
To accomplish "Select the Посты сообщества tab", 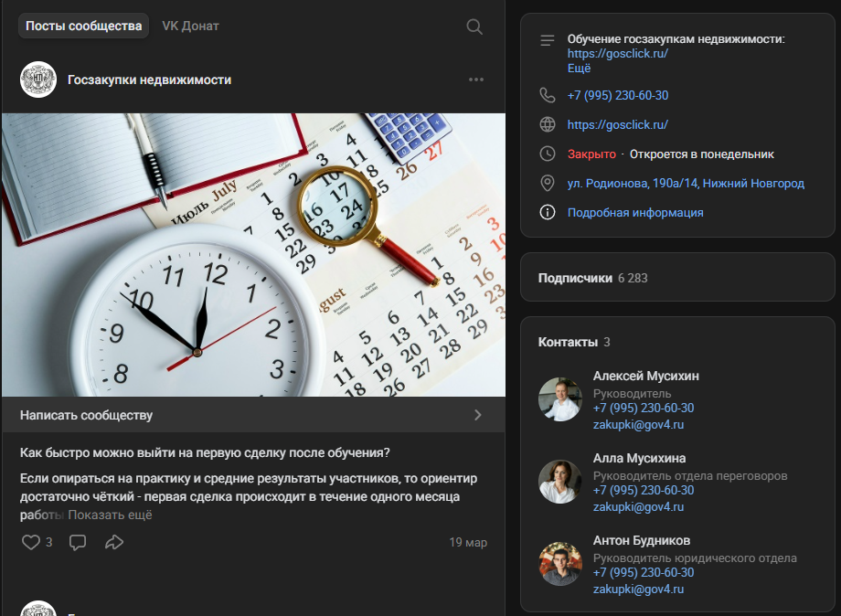I will coord(83,26).
